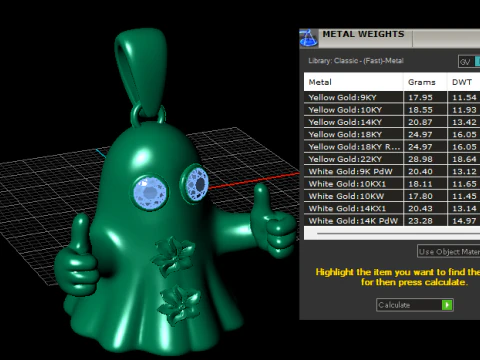Click the green Calculate arrow icon
This screenshot has height=360, width=480.
(447, 305)
